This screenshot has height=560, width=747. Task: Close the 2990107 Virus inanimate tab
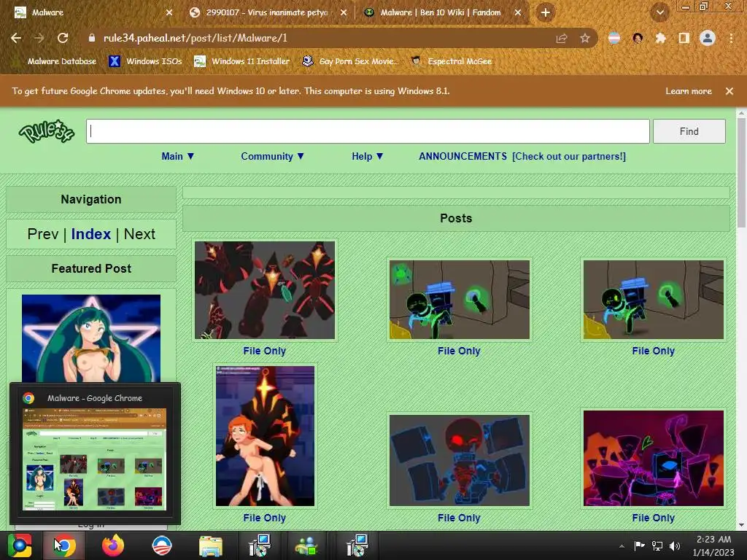(x=344, y=12)
